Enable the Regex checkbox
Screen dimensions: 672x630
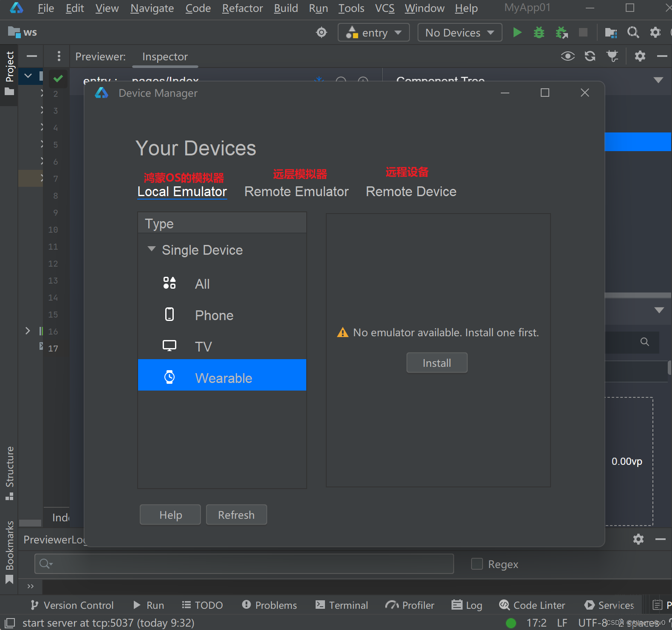477,564
